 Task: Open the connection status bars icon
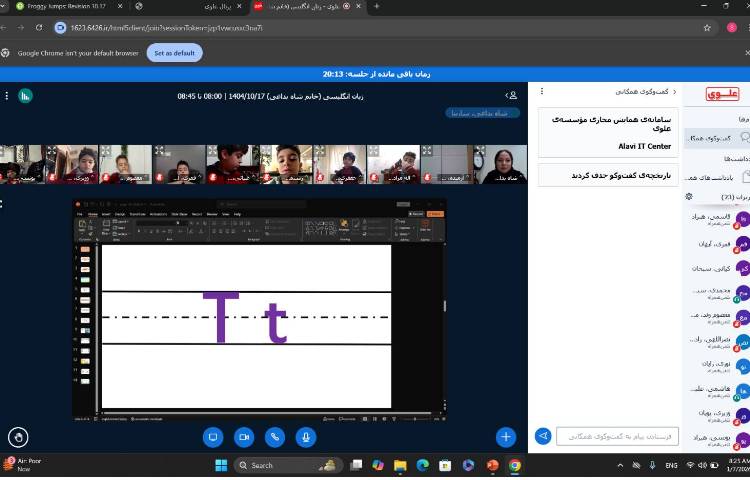click(x=25, y=96)
